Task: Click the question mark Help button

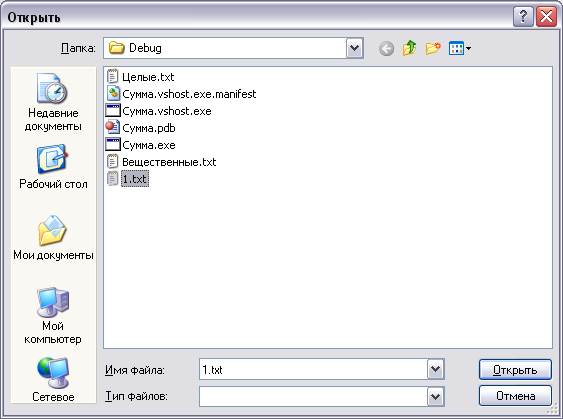Action: click(x=523, y=17)
